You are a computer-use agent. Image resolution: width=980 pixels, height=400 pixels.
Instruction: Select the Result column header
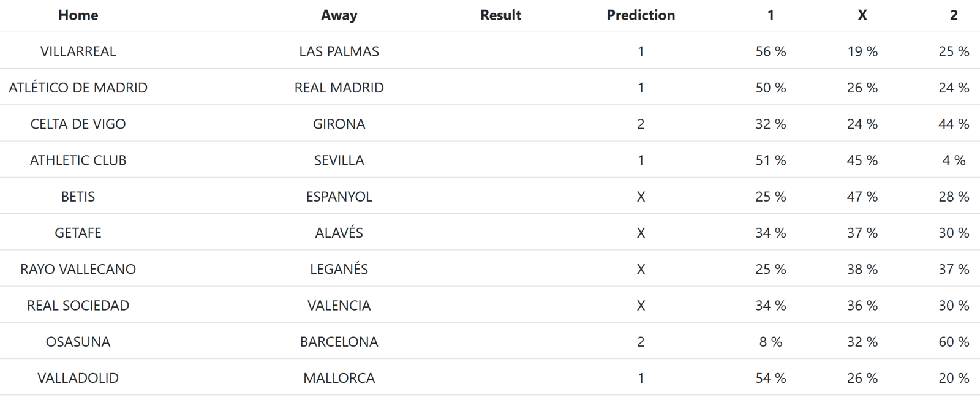[500, 15]
